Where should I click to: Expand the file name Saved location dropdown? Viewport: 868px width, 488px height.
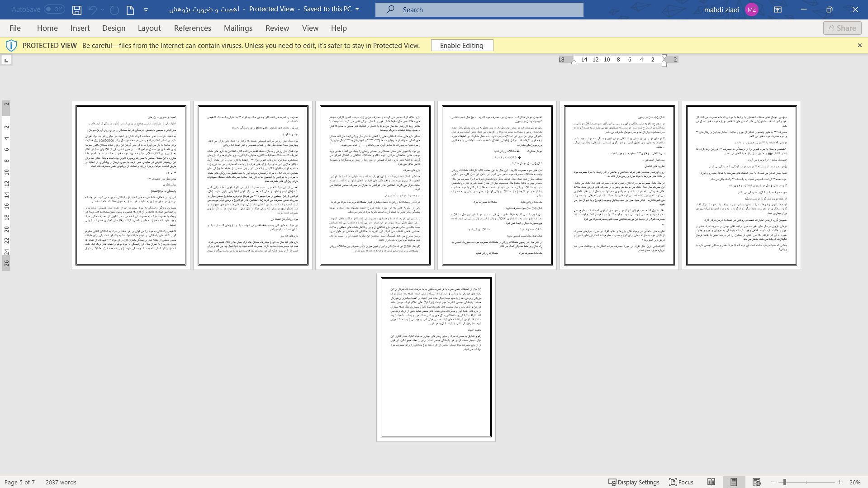coord(357,9)
